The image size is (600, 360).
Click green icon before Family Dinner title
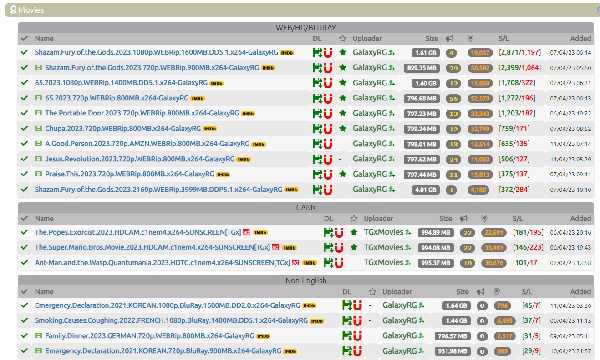tap(38, 336)
